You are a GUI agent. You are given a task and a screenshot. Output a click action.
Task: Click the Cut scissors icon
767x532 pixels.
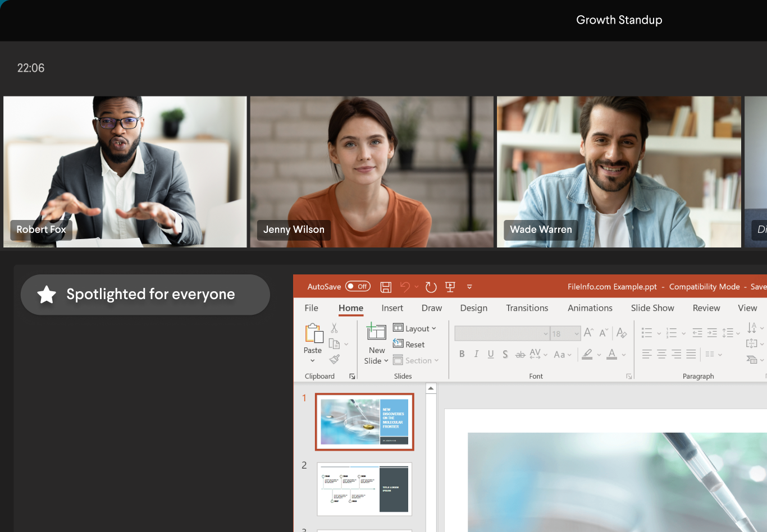pyautogui.click(x=334, y=328)
